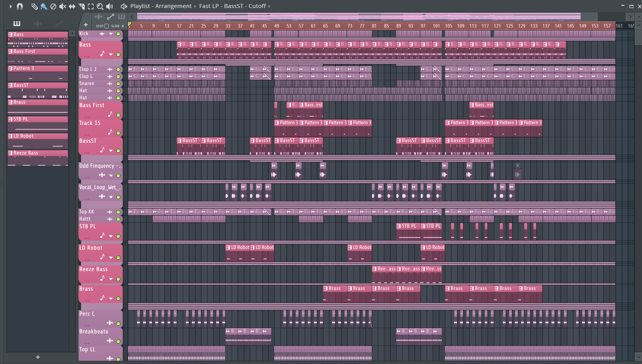Select the Draw pencil tool
Viewport: 642px width, 364px height.
(x=35, y=6)
